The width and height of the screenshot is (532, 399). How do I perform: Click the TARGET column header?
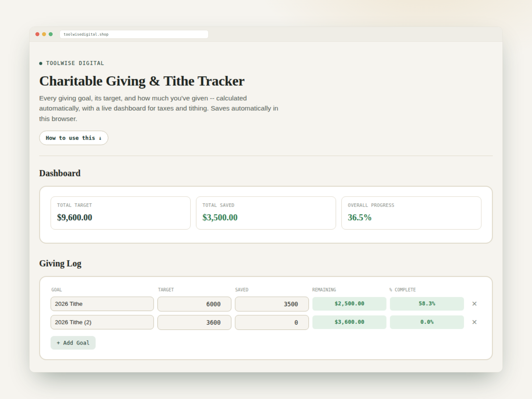pos(166,290)
